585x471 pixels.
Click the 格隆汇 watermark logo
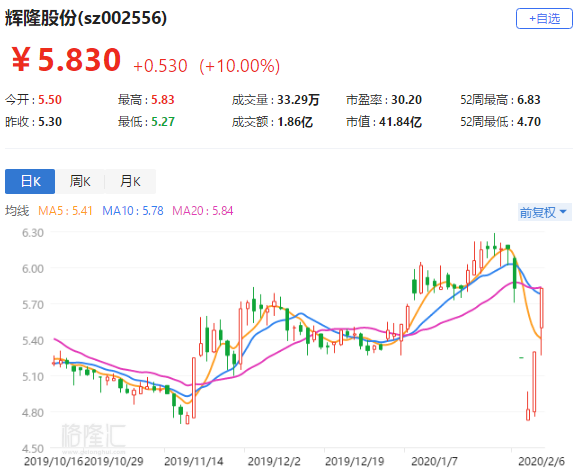93,436
